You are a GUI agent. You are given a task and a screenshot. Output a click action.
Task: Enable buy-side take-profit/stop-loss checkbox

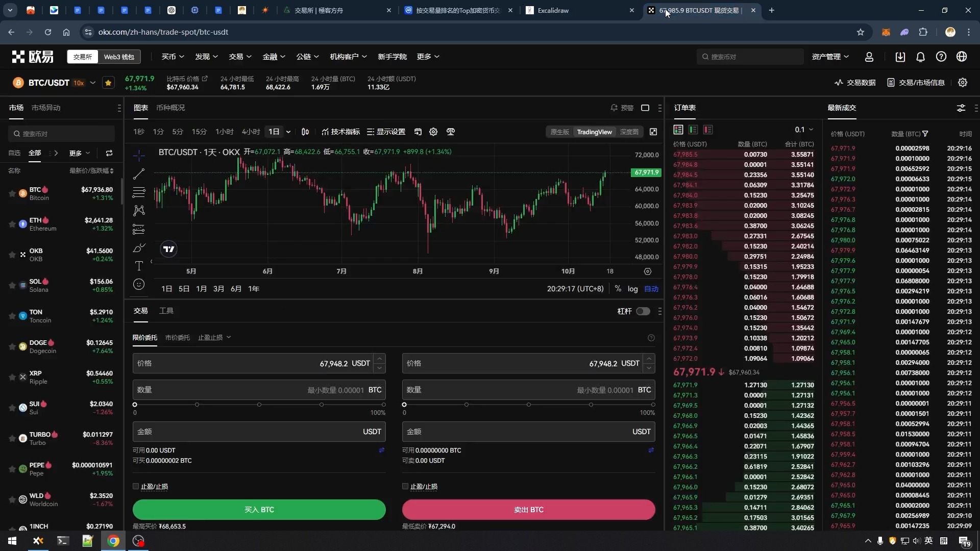click(136, 486)
